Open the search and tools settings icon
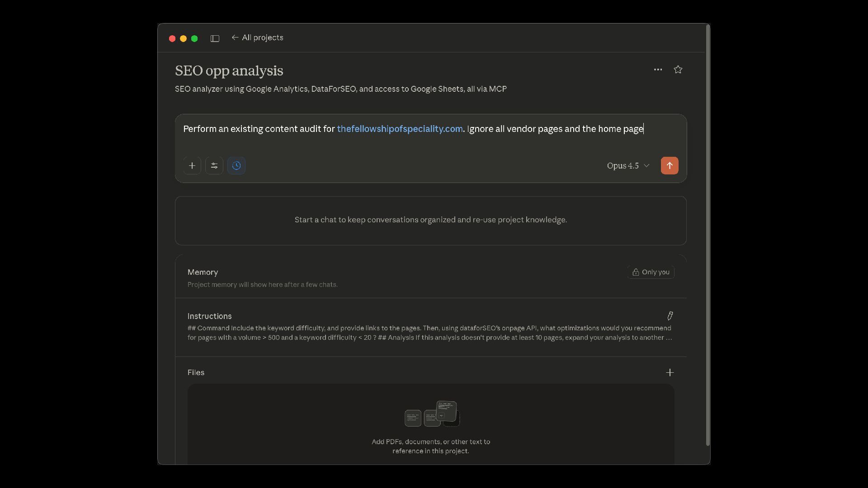 point(214,166)
